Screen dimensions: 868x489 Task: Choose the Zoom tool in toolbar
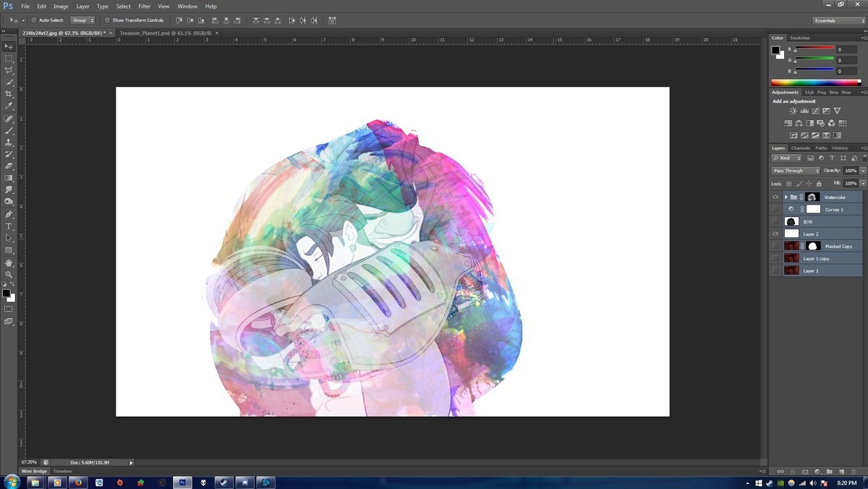tap(9, 275)
